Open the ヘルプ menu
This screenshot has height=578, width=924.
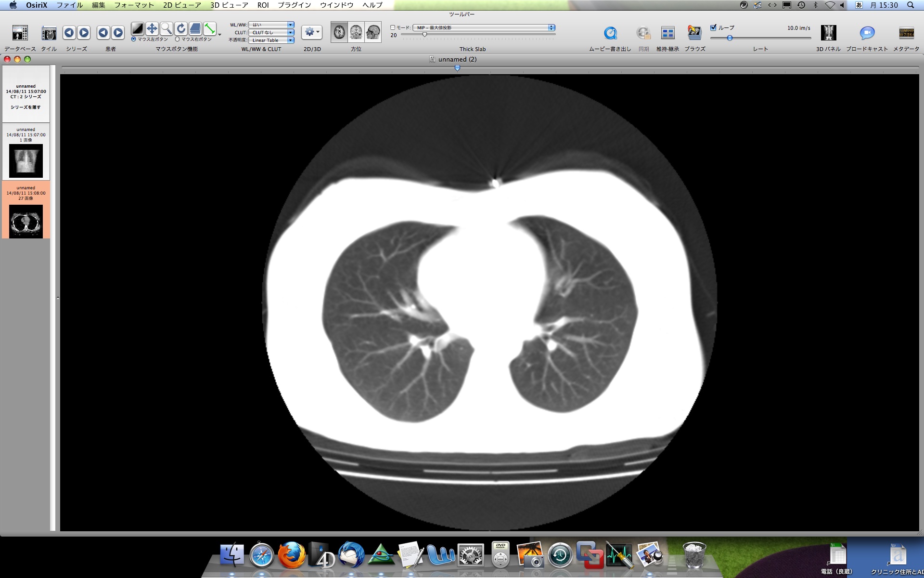tap(372, 5)
